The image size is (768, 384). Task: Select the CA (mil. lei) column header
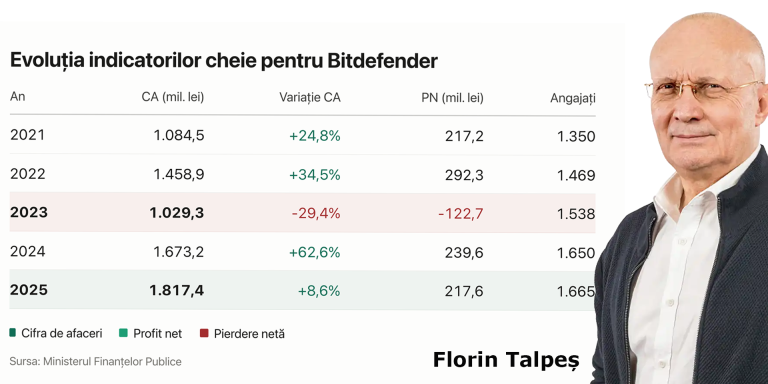(x=173, y=97)
